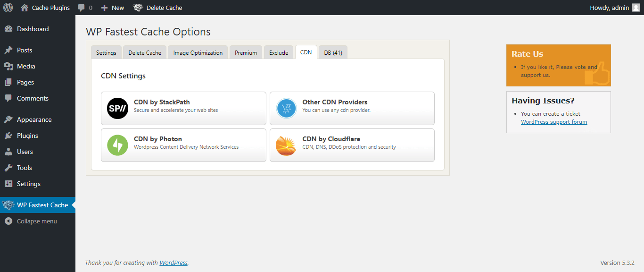Screen dimensions: 644x272
Task: Select the Exclude tab
Action: tap(279, 52)
